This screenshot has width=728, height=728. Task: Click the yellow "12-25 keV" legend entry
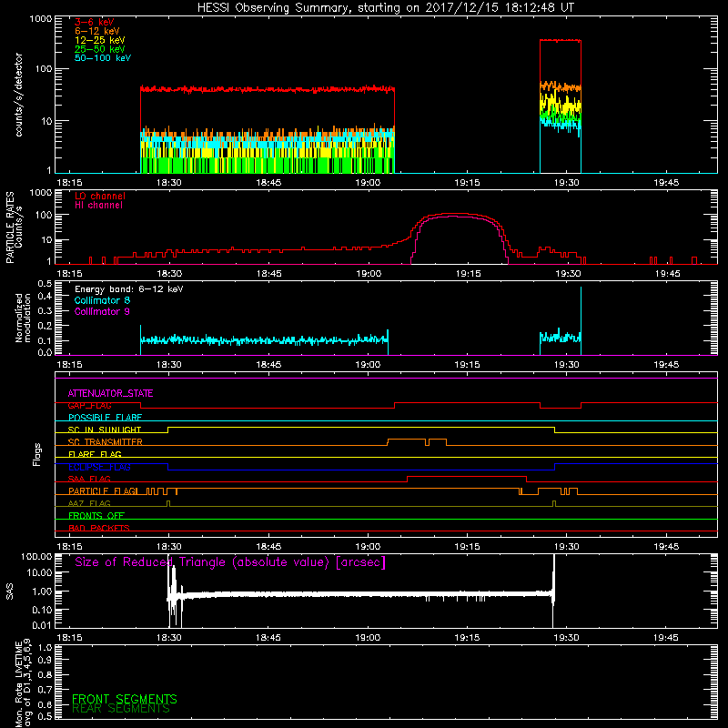click(100, 40)
